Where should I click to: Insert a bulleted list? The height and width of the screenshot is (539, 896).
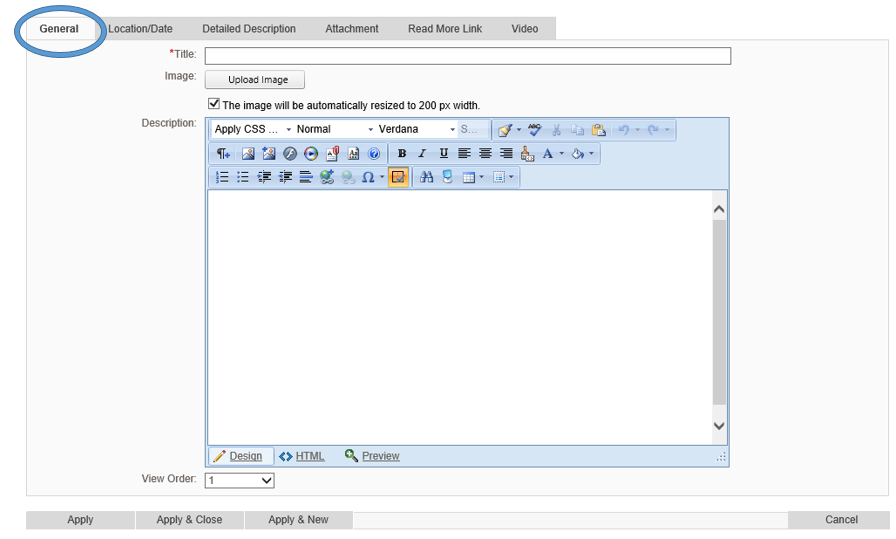pyautogui.click(x=243, y=177)
